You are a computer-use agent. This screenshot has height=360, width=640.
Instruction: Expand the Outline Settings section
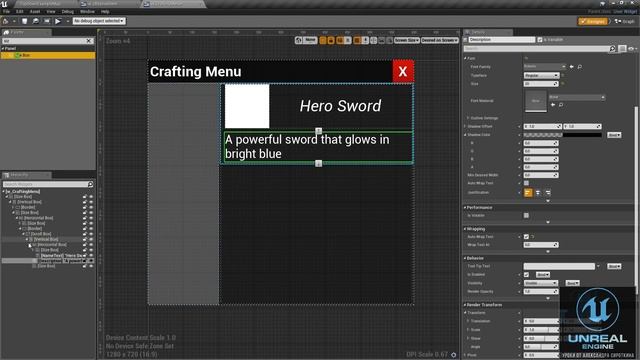click(468, 118)
